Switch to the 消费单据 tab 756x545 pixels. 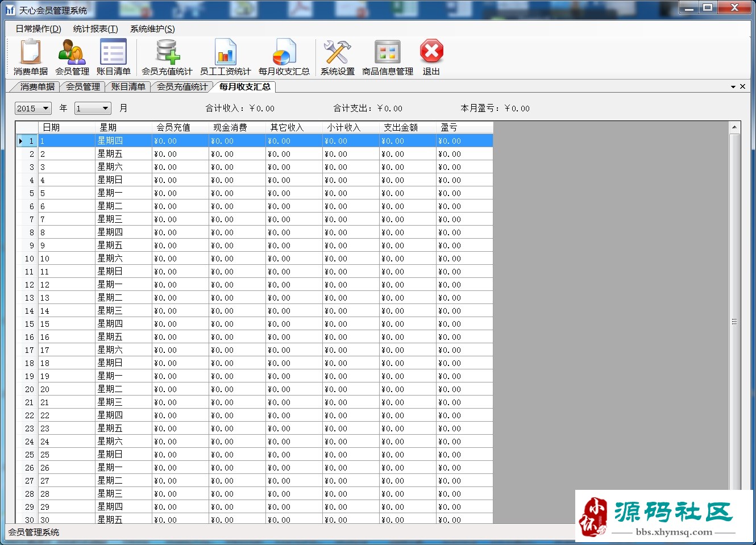(x=37, y=87)
